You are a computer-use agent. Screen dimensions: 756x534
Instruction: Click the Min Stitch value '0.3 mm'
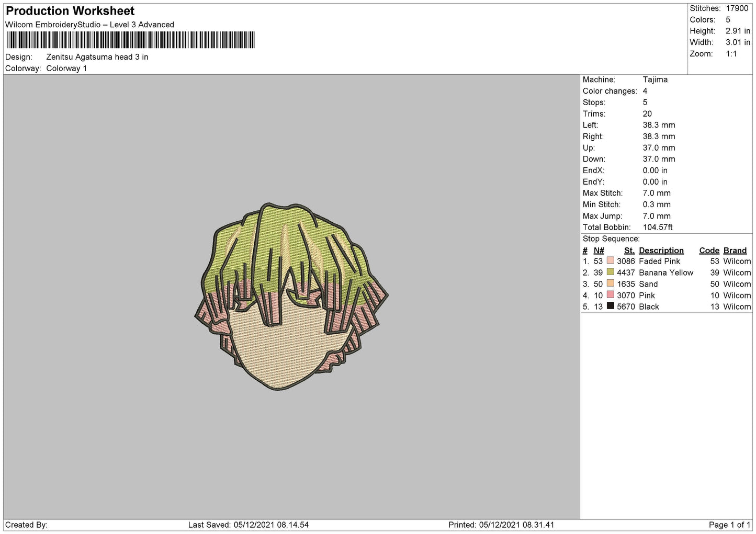tap(657, 204)
